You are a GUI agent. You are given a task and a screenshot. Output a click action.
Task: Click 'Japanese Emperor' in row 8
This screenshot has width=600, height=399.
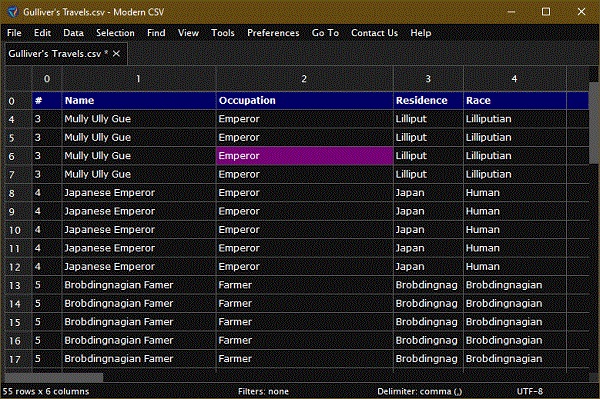(139, 193)
